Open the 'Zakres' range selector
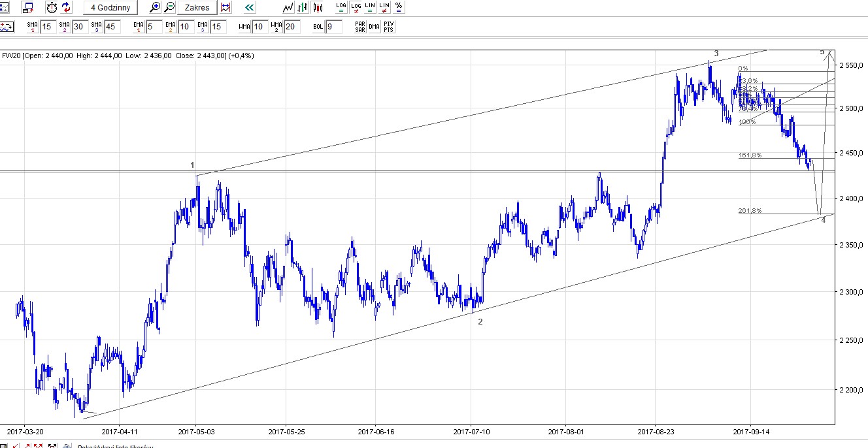Image resolution: width=868 pixels, height=448 pixels. point(197,8)
